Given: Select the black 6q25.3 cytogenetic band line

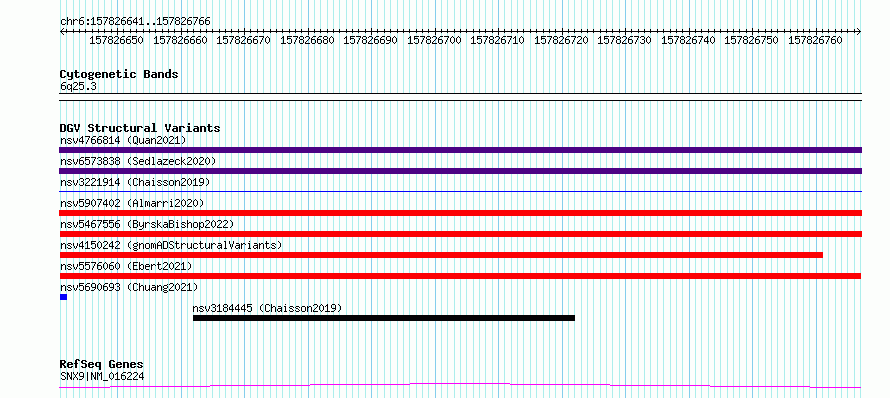Looking at the screenshot, I should (x=460, y=97).
